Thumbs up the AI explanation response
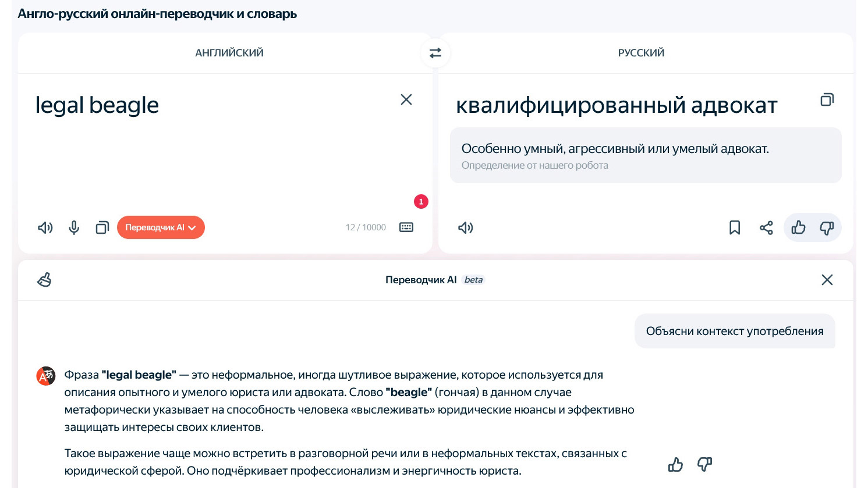The height and width of the screenshot is (488, 868). click(675, 464)
